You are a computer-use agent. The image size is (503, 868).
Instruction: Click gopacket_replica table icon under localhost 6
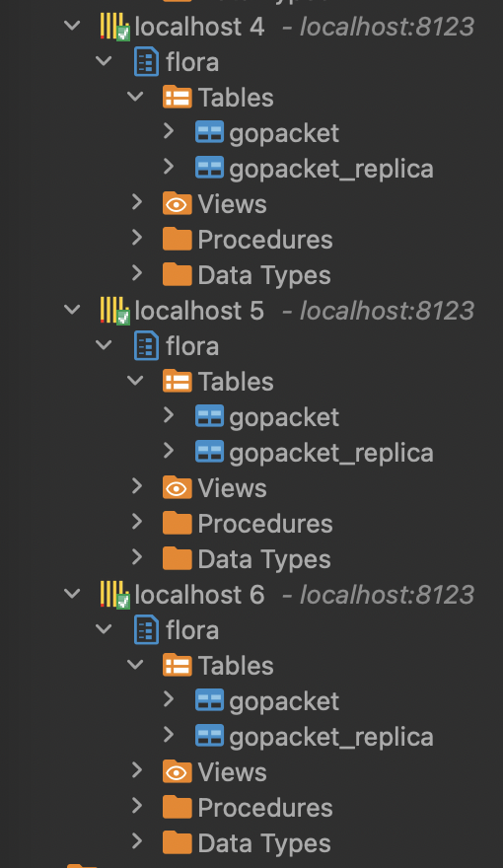pos(210,736)
